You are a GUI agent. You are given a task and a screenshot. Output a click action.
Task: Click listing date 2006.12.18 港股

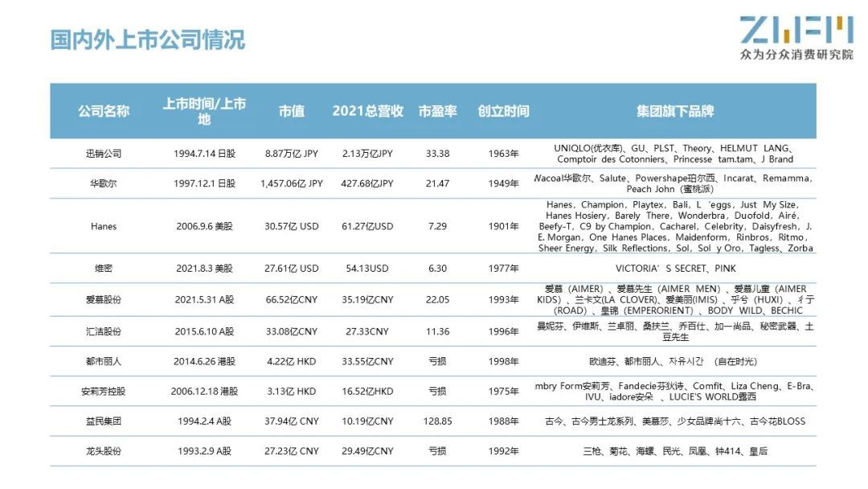(x=204, y=391)
